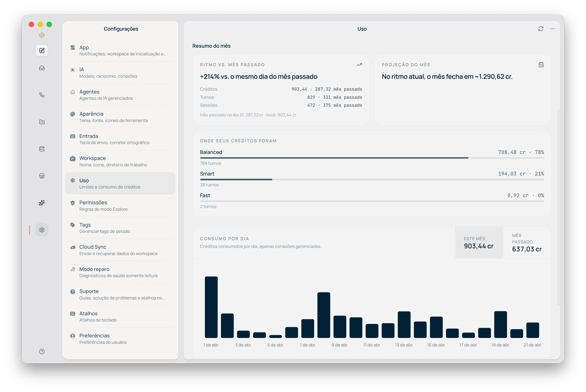Click the '21 de abr.' axis label
This screenshot has height=392, width=586.
point(533,345)
